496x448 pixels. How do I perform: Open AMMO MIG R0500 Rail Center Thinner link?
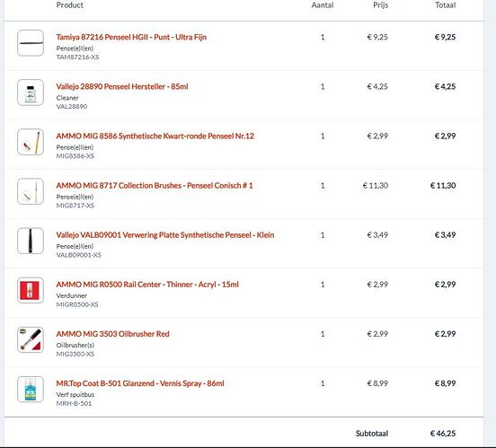147,285
